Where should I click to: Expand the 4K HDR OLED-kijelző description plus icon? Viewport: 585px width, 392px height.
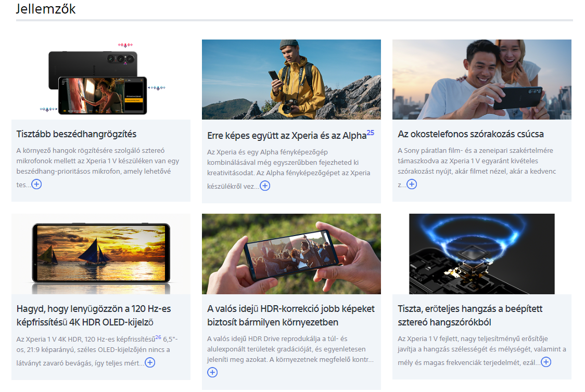pyautogui.click(x=150, y=362)
